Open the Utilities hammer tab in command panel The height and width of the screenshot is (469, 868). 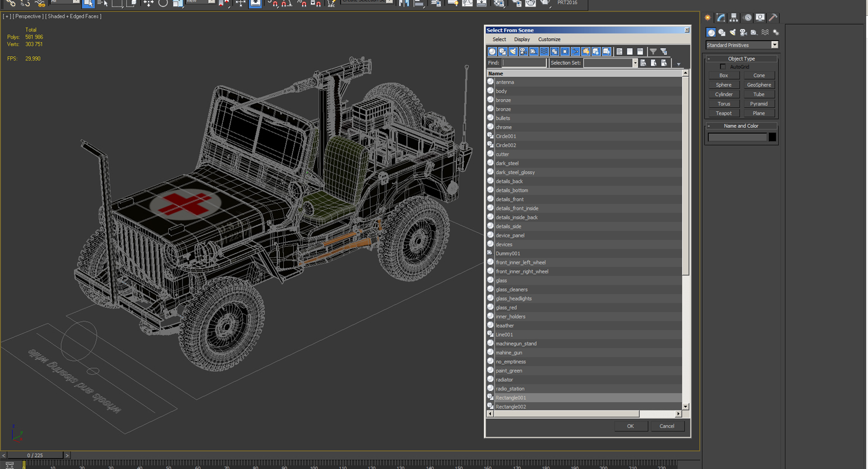(773, 18)
